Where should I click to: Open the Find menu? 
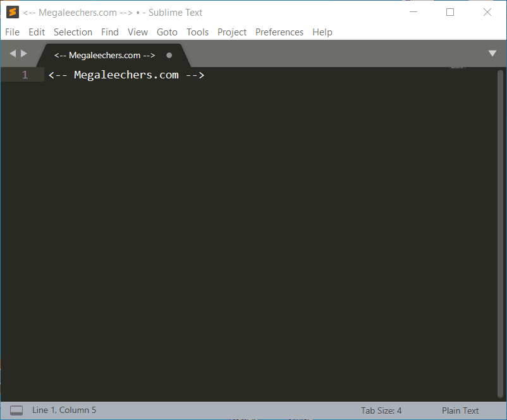(x=110, y=32)
